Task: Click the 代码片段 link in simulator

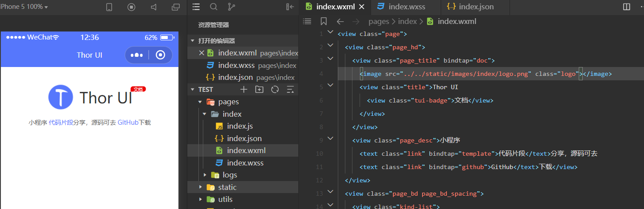Action: tap(61, 122)
